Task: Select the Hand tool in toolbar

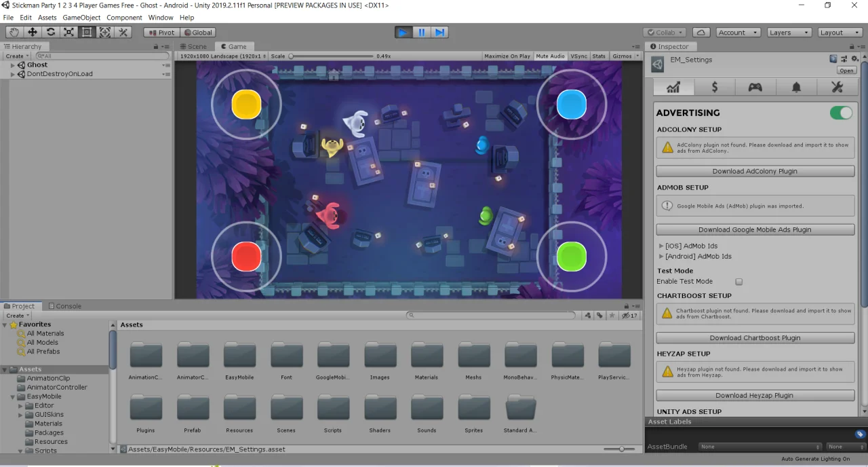Action: click(x=14, y=32)
